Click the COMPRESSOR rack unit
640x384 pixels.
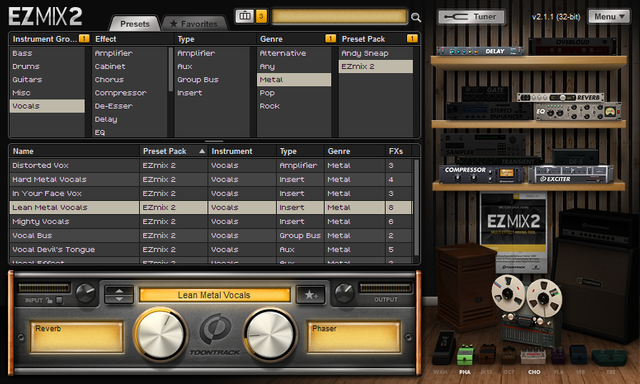482,174
